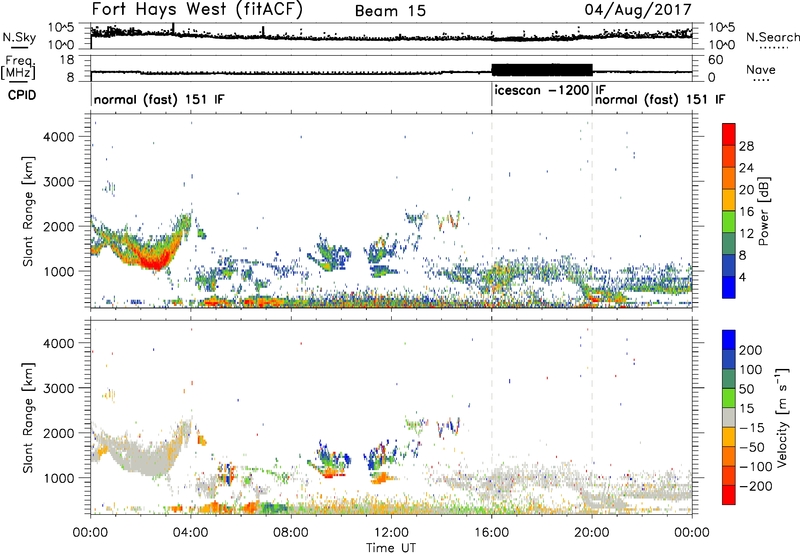This screenshot has height=554, width=800.
Task: Click the Freq. [MHz] axis label
Action: click(18, 68)
